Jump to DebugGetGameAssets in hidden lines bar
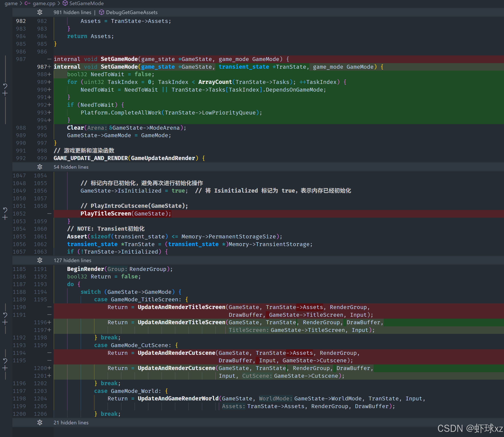The image size is (504, 437). pos(132,12)
